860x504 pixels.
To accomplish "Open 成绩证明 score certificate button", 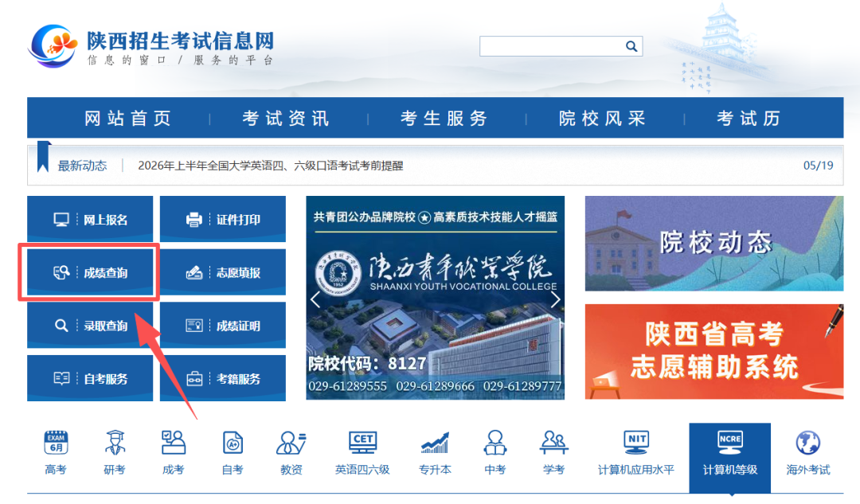I will coord(223,325).
